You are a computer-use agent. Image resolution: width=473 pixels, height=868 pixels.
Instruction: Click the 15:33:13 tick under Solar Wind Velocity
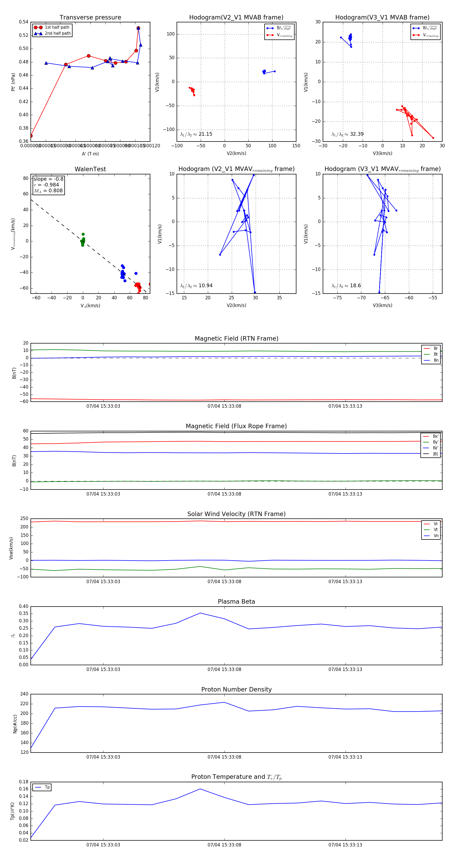[345, 581]
